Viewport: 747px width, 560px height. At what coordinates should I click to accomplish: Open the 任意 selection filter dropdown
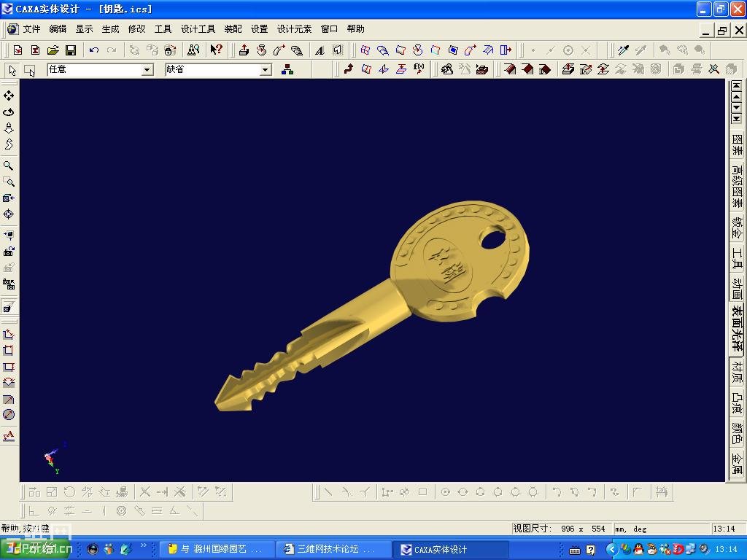147,70
